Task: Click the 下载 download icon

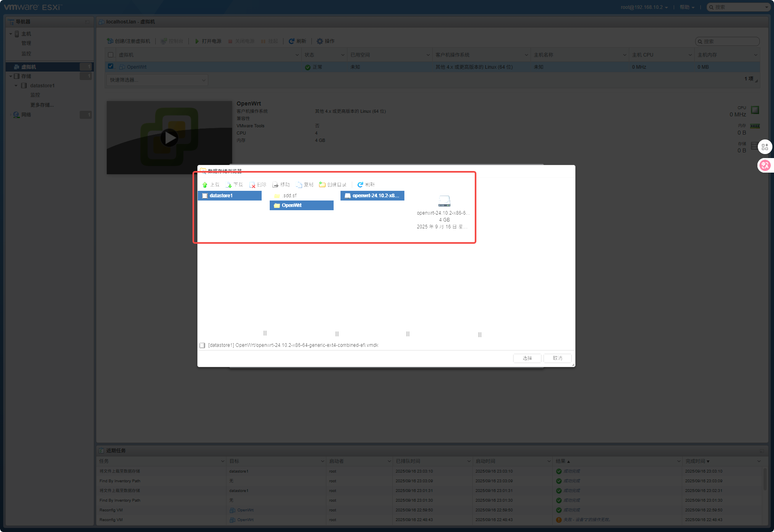Action: tap(229, 185)
